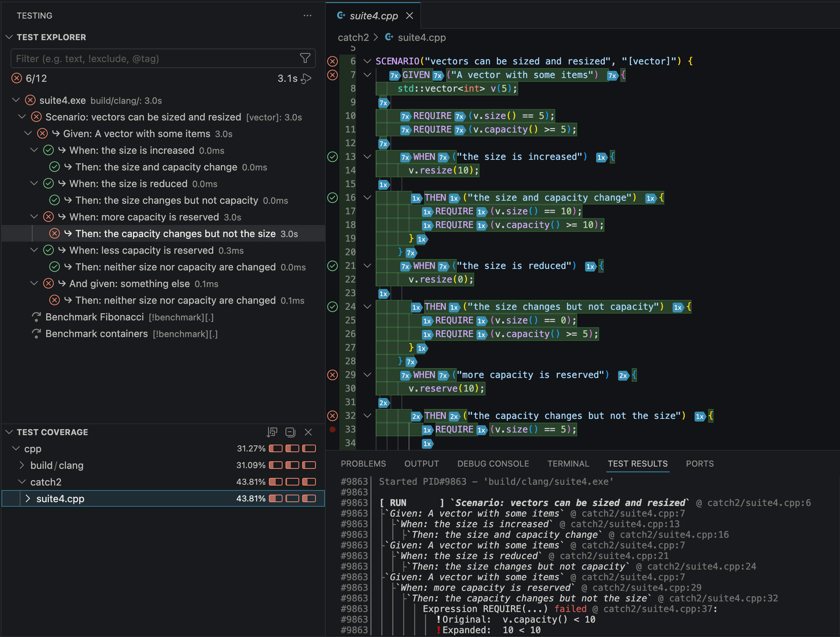Click the Benchmark containers pending status icon

click(x=36, y=334)
